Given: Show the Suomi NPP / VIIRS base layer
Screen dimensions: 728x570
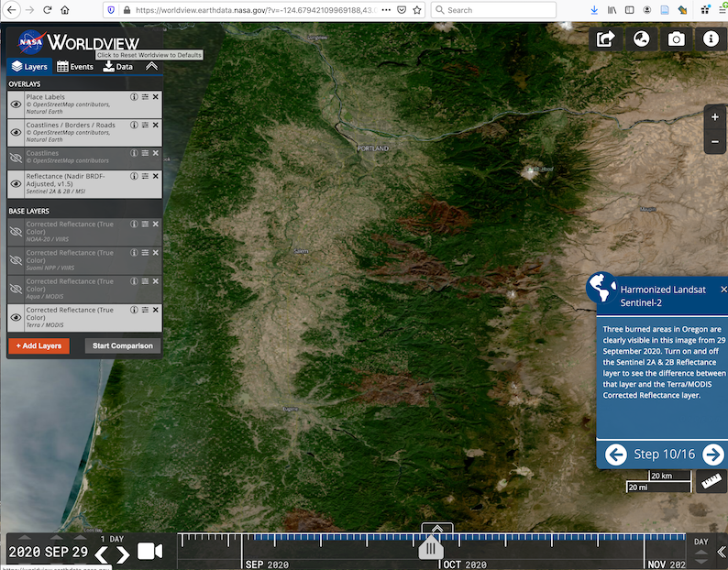Looking at the screenshot, I should coord(16,260).
